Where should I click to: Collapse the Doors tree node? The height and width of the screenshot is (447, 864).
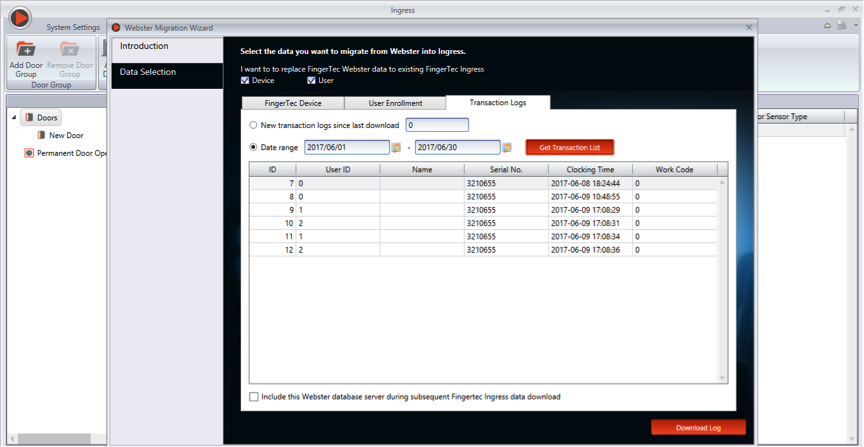[14, 117]
